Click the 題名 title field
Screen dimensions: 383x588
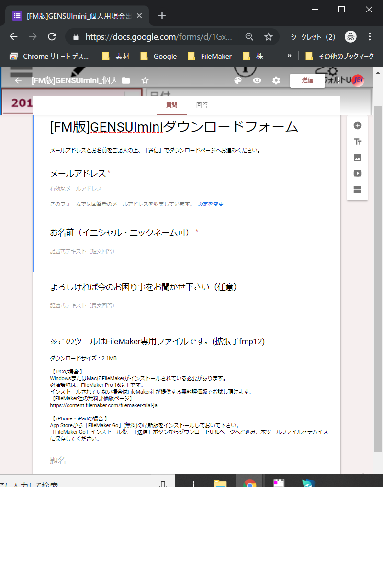tap(58, 460)
